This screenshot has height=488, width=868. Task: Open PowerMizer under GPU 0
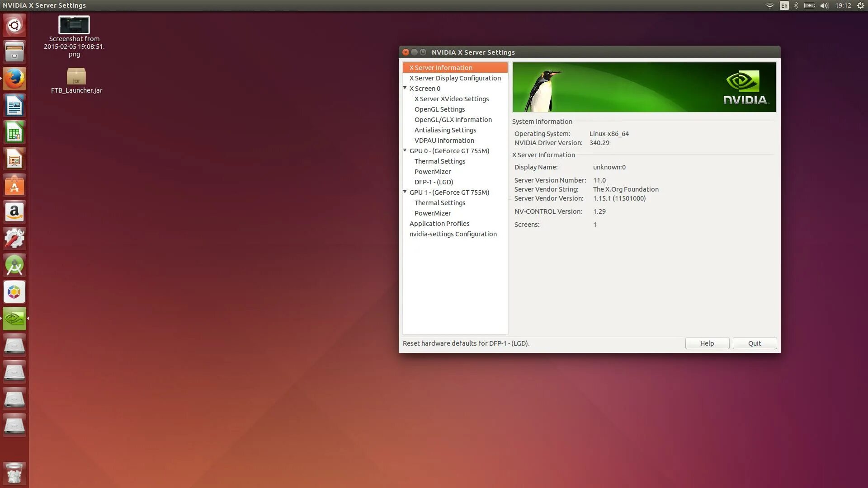point(433,172)
